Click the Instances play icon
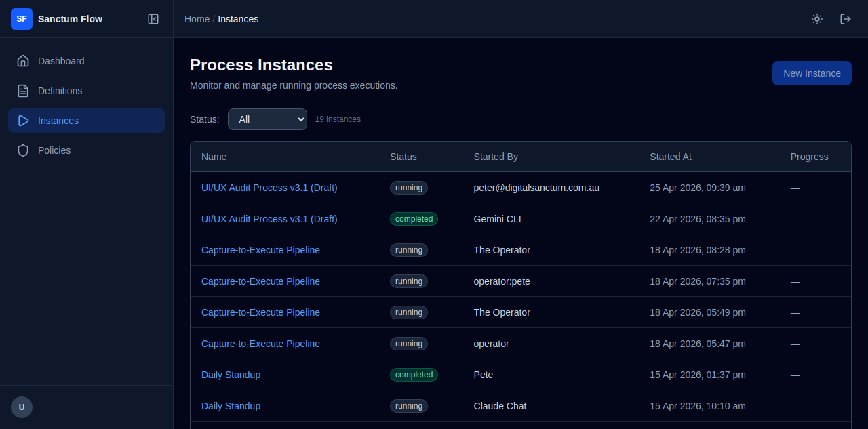 [23, 121]
